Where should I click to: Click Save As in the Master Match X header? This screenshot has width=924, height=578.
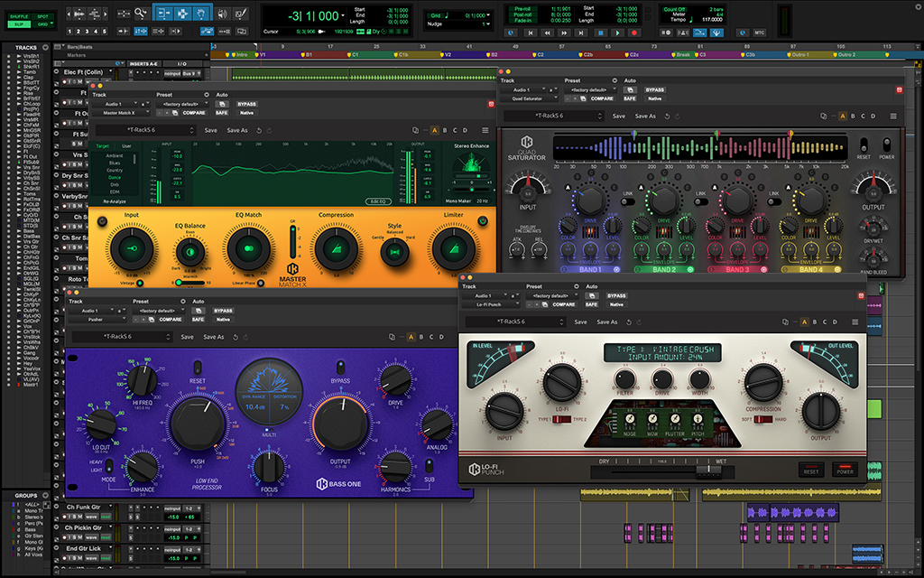[238, 130]
